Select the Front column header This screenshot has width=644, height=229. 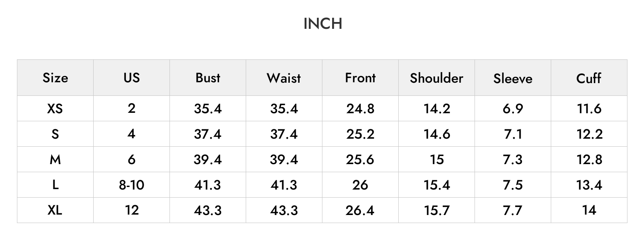(x=360, y=78)
